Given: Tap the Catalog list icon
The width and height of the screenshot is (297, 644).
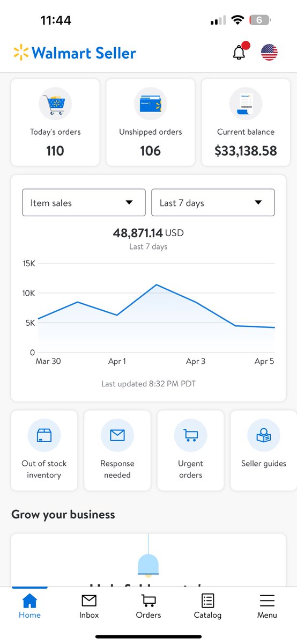Looking at the screenshot, I should [x=207, y=601].
